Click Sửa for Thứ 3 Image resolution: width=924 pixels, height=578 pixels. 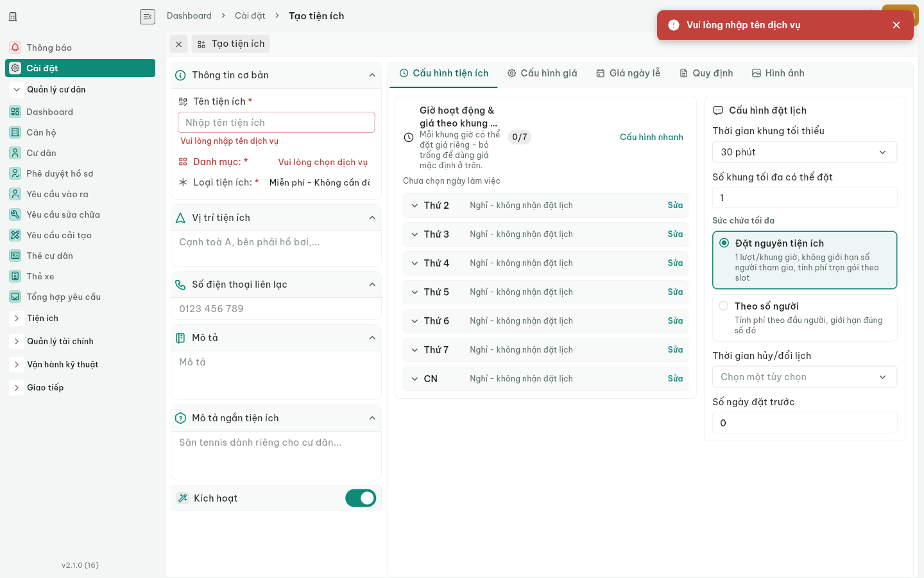pyautogui.click(x=675, y=234)
